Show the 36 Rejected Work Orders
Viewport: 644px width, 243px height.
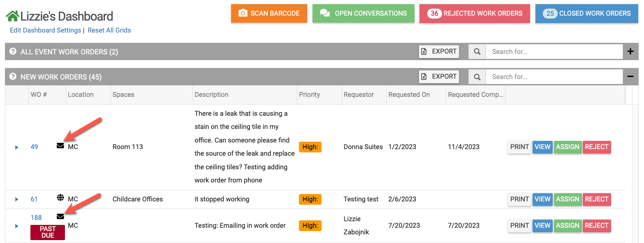[x=475, y=14]
